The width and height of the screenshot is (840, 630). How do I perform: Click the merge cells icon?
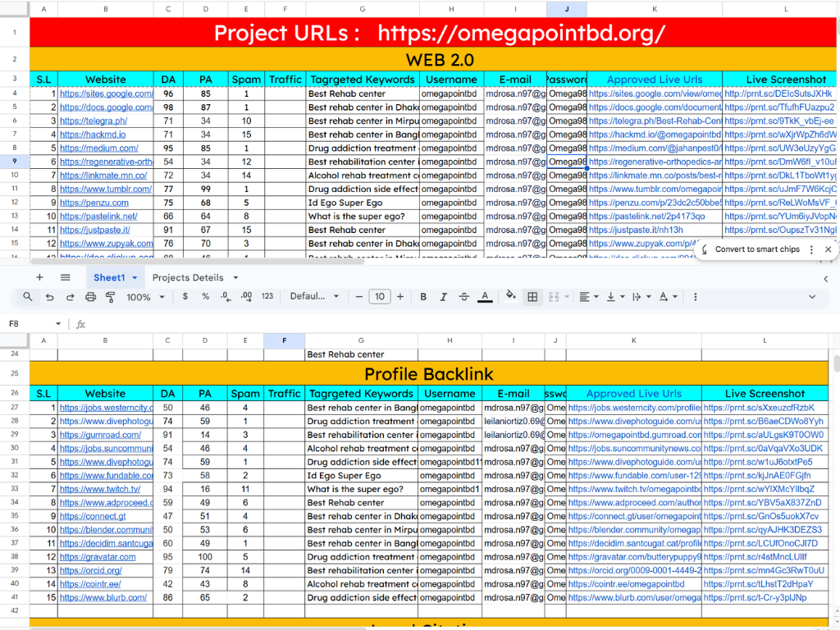tap(554, 297)
